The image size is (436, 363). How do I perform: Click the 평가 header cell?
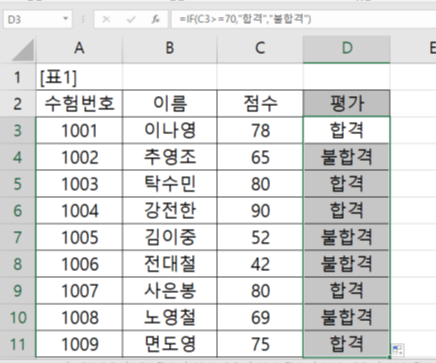pyautogui.click(x=347, y=103)
